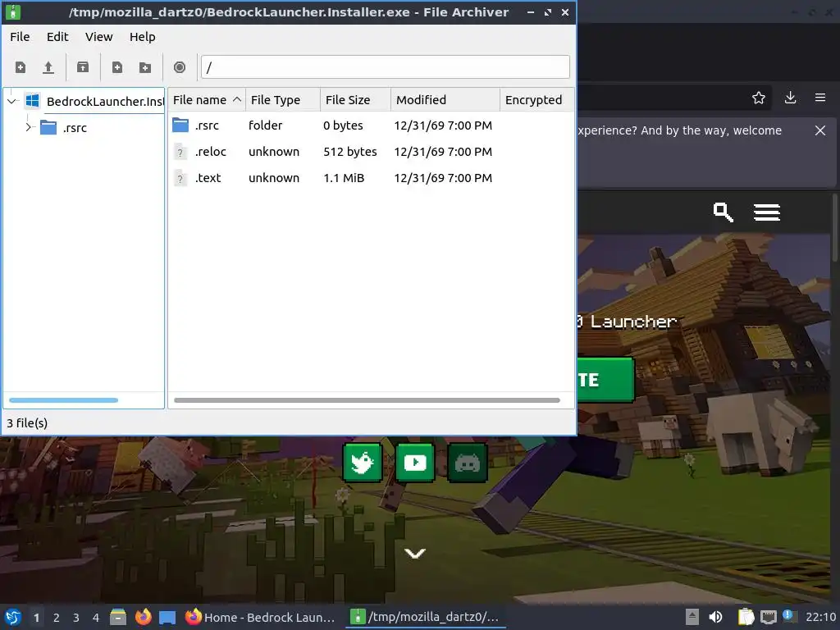840x630 pixels.
Task: Click the Stop operation toolbar icon
Action: [180, 67]
